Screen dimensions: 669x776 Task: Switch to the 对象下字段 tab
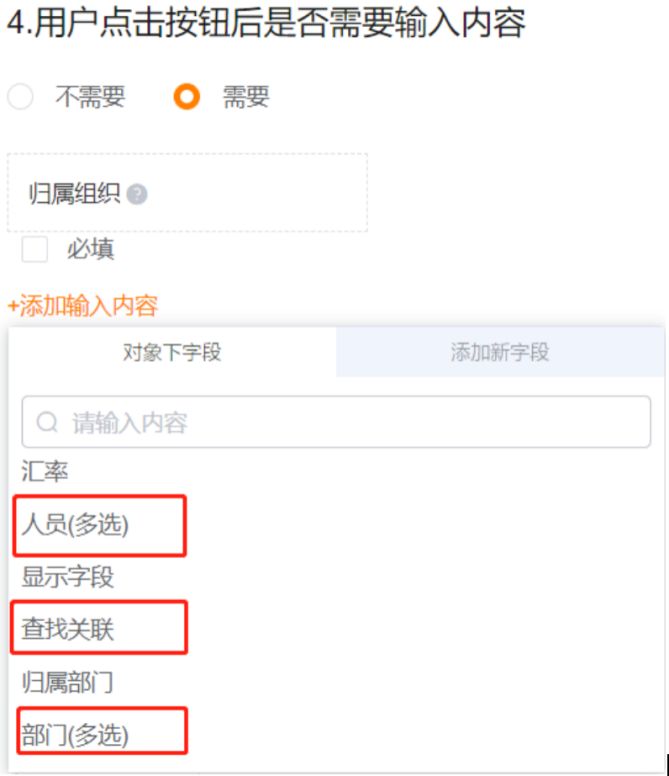172,352
